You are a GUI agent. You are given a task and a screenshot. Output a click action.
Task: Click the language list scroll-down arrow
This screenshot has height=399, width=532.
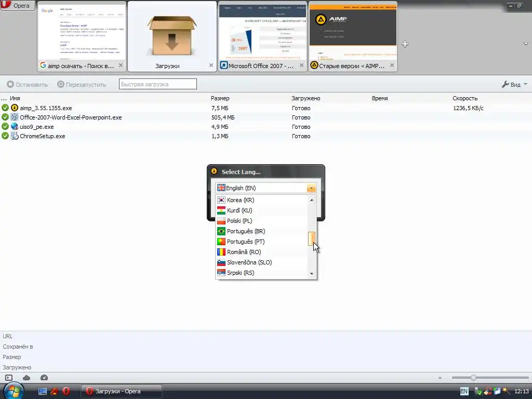(312, 273)
